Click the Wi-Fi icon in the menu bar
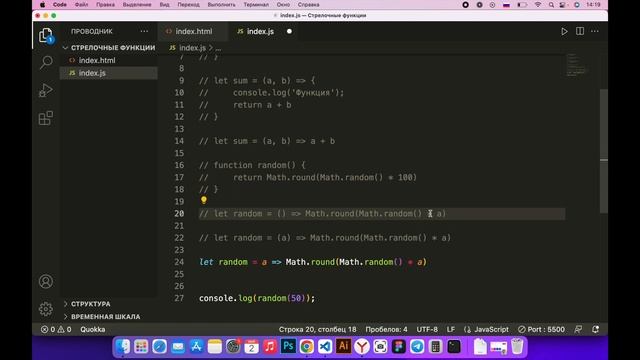This screenshot has height=360, width=640. (x=538, y=5)
